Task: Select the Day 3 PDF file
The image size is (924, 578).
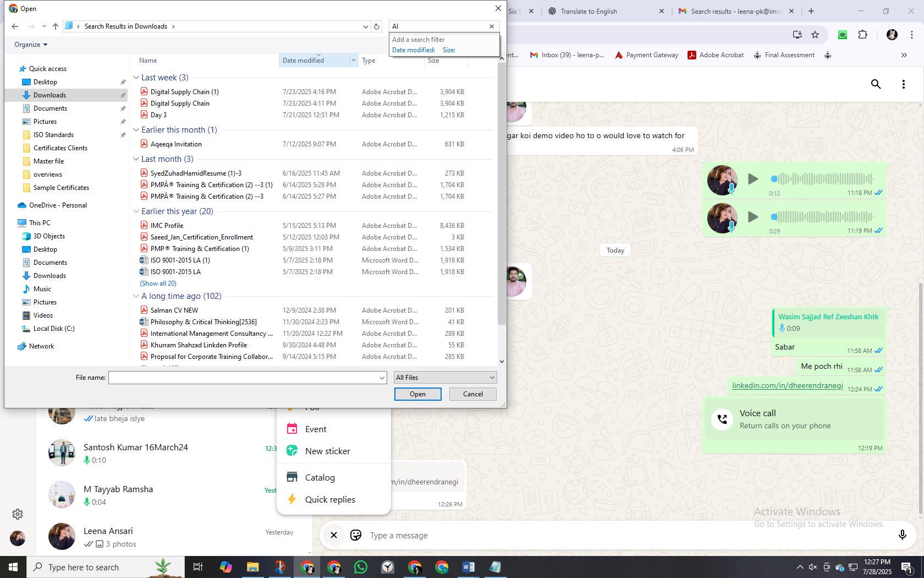Action: pyautogui.click(x=158, y=115)
